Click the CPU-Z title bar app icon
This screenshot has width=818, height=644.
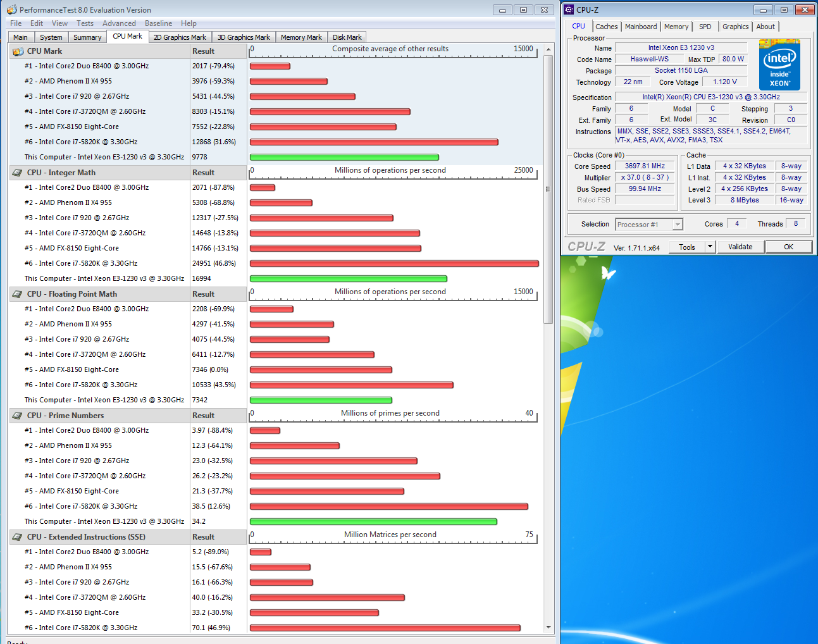pyautogui.click(x=569, y=9)
